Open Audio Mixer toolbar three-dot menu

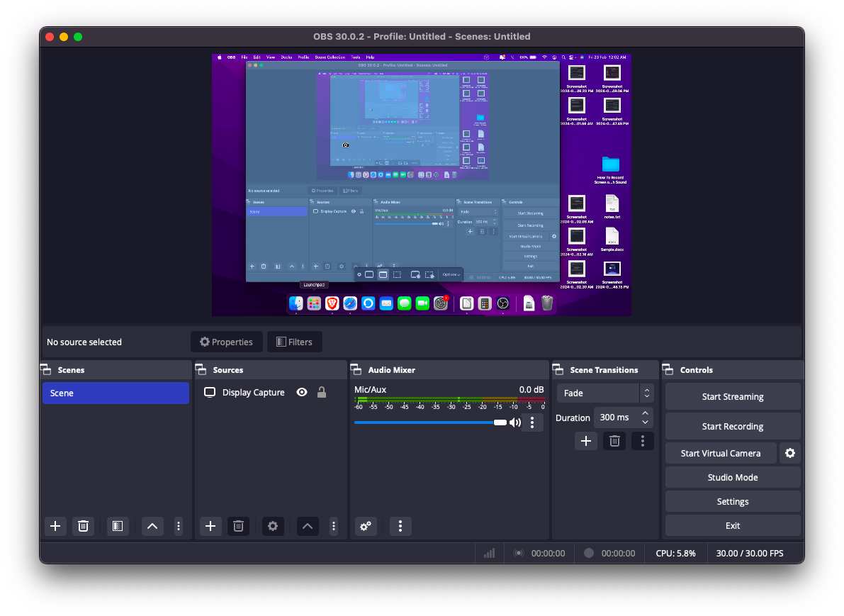[x=400, y=526]
